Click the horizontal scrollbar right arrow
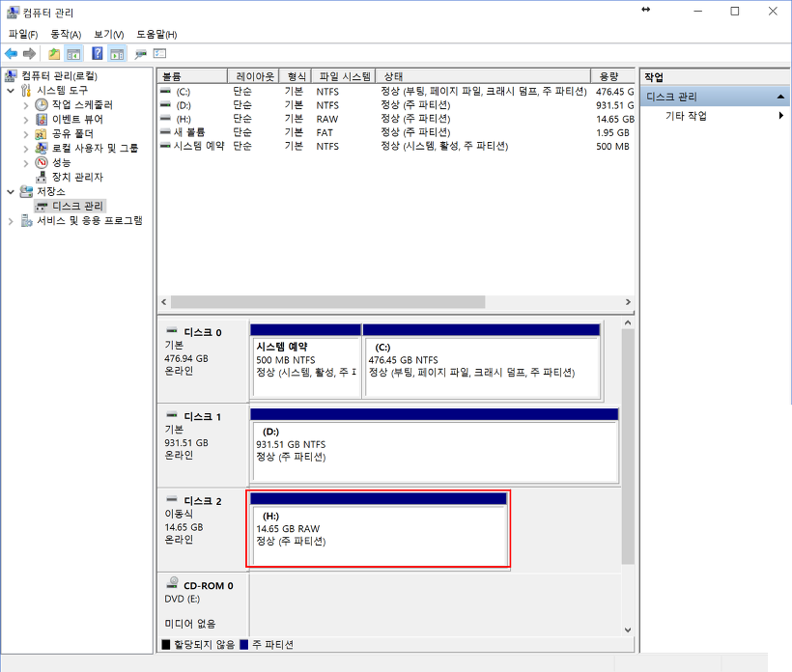Viewport: 792px width, 672px height. tap(628, 302)
